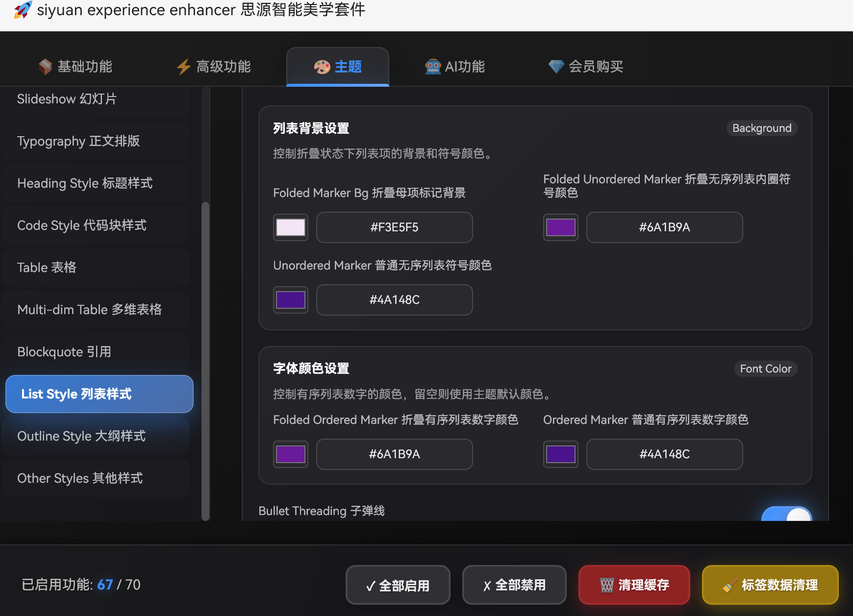Click the robot icon beside AI功能
The image size is (853, 616).
(433, 67)
